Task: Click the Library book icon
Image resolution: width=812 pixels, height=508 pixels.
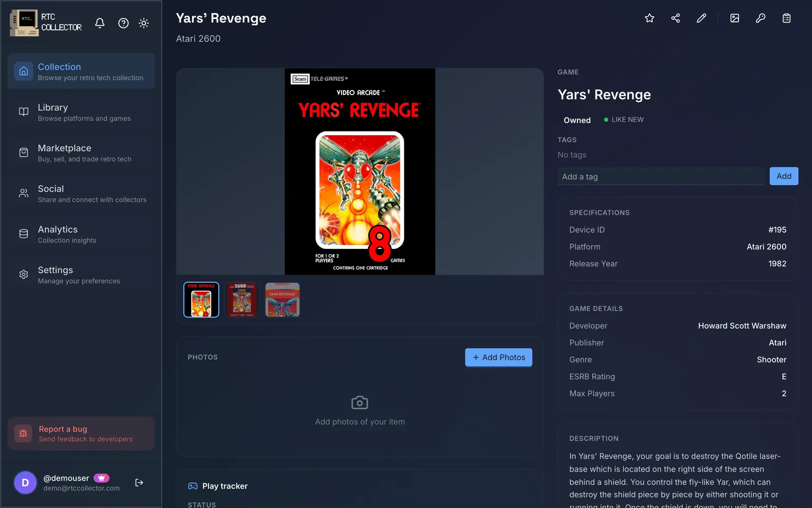Action: (x=24, y=112)
